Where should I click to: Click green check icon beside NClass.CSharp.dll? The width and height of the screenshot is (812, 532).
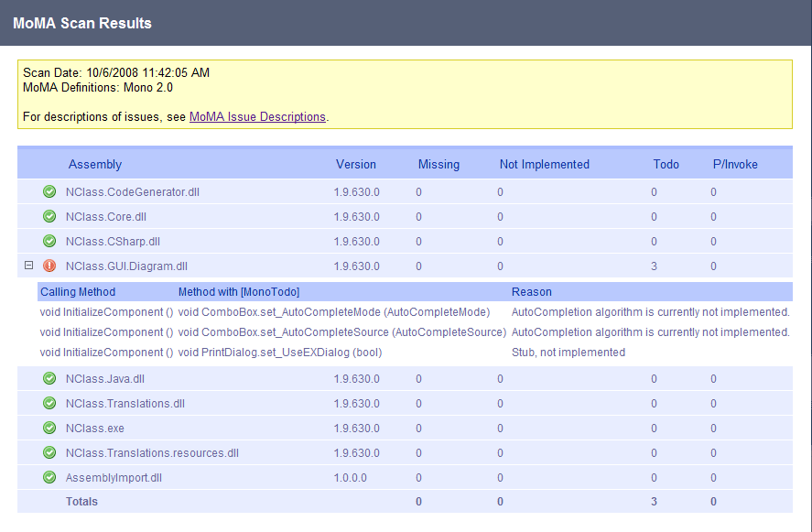[49, 242]
